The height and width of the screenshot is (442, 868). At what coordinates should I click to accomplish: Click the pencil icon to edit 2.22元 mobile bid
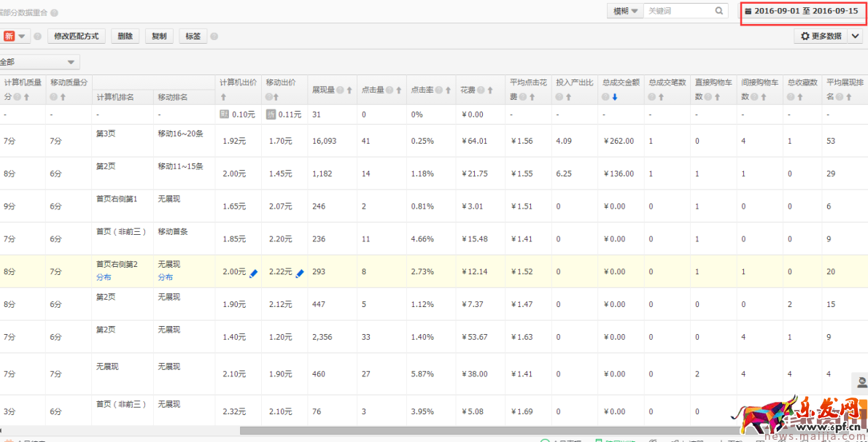[299, 273]
